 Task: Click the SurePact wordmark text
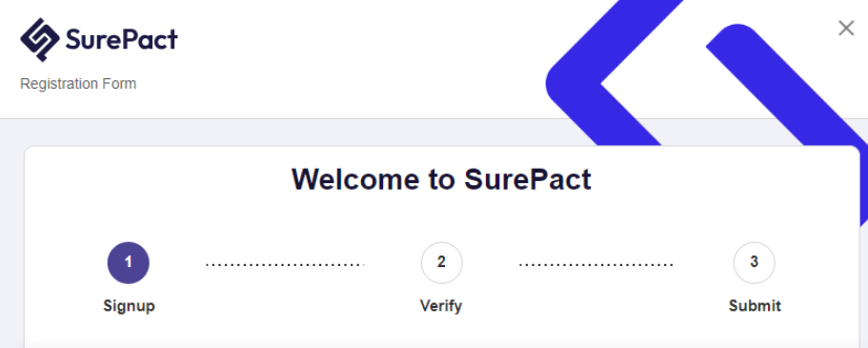122,40
